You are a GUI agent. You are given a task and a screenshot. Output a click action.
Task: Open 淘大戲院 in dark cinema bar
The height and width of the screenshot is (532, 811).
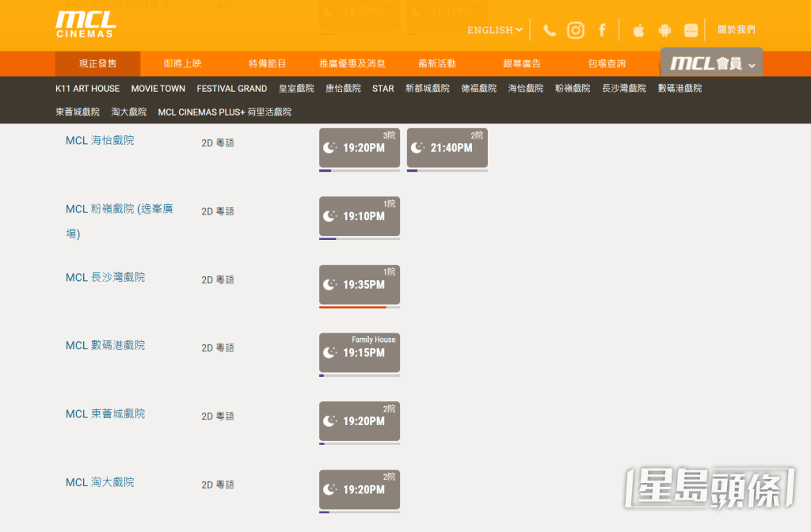129,112
